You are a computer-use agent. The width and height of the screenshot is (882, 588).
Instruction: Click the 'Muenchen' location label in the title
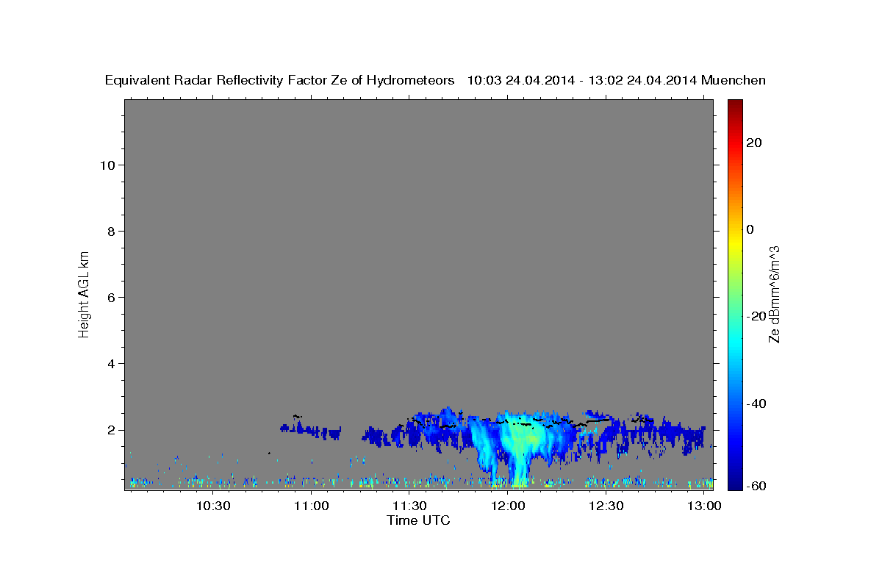click(734, 80)
